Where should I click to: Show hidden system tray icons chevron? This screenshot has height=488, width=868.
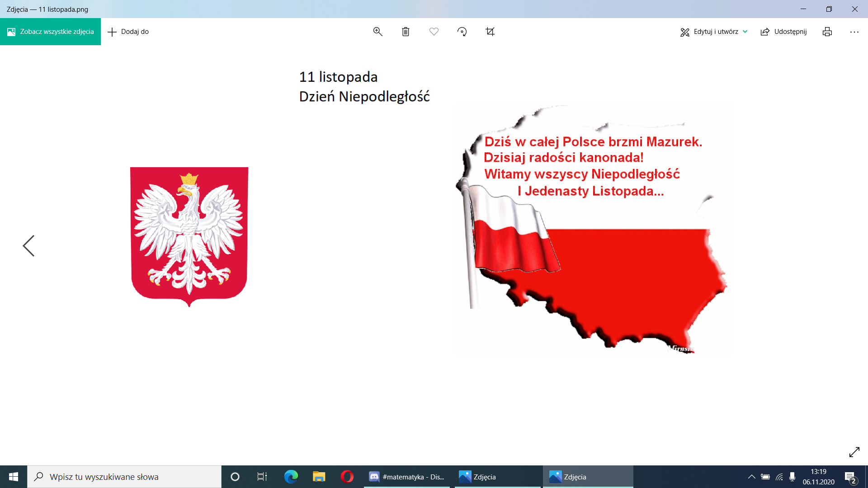[x=751, y=477]
